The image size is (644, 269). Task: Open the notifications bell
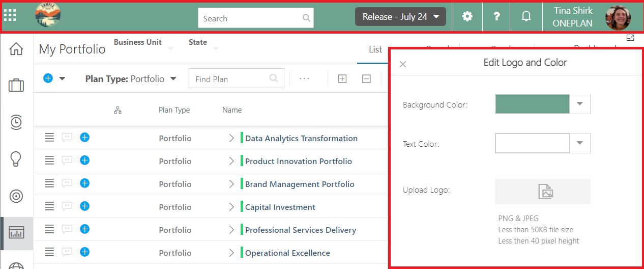526,16
